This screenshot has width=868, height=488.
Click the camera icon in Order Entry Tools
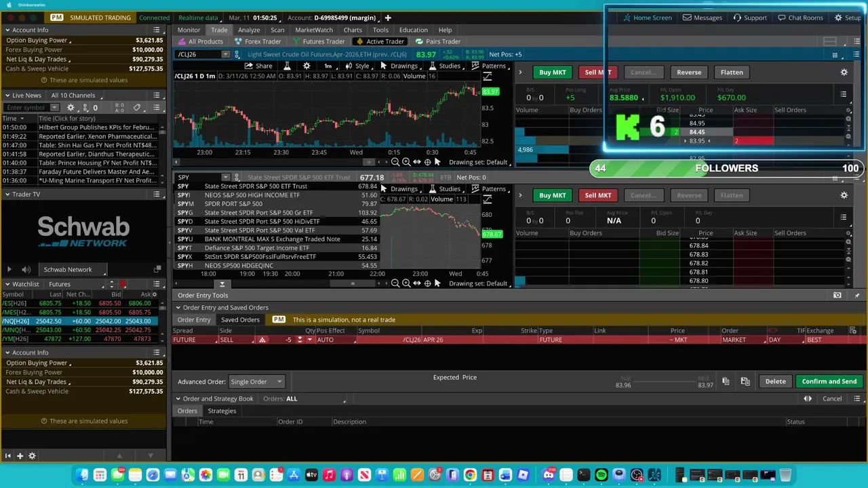pyautogui.click(x=837, y=296)
